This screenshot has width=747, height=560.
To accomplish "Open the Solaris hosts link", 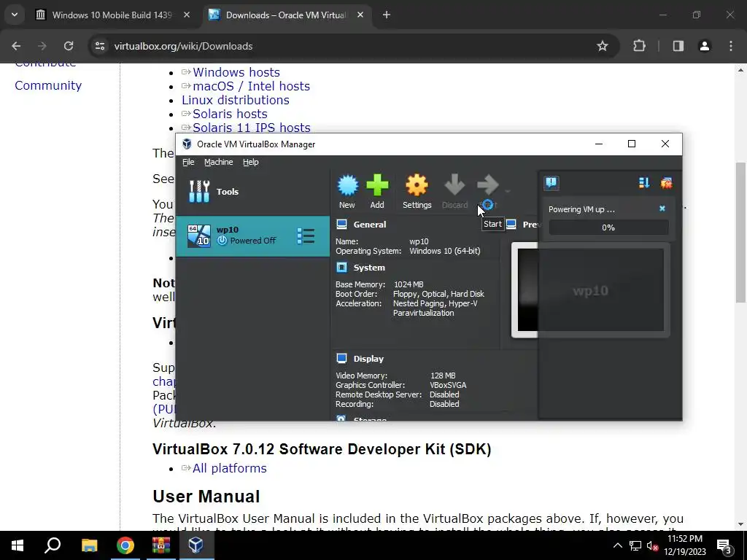I will tap(230, 114).
